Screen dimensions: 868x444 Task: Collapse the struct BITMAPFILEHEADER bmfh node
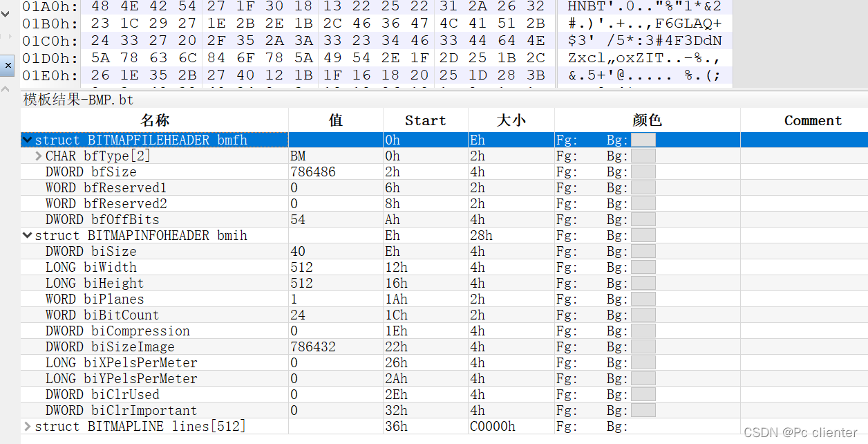[28, 140]
